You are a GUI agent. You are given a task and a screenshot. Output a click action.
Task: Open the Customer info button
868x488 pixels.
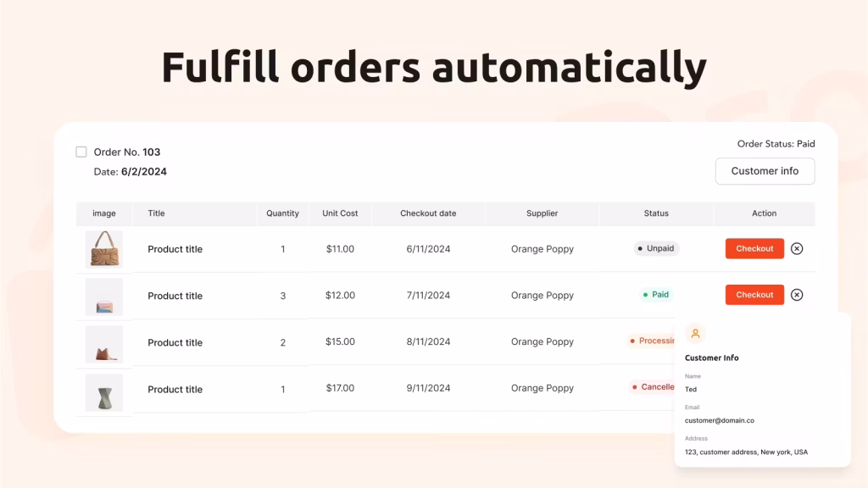tap(765, 171)
